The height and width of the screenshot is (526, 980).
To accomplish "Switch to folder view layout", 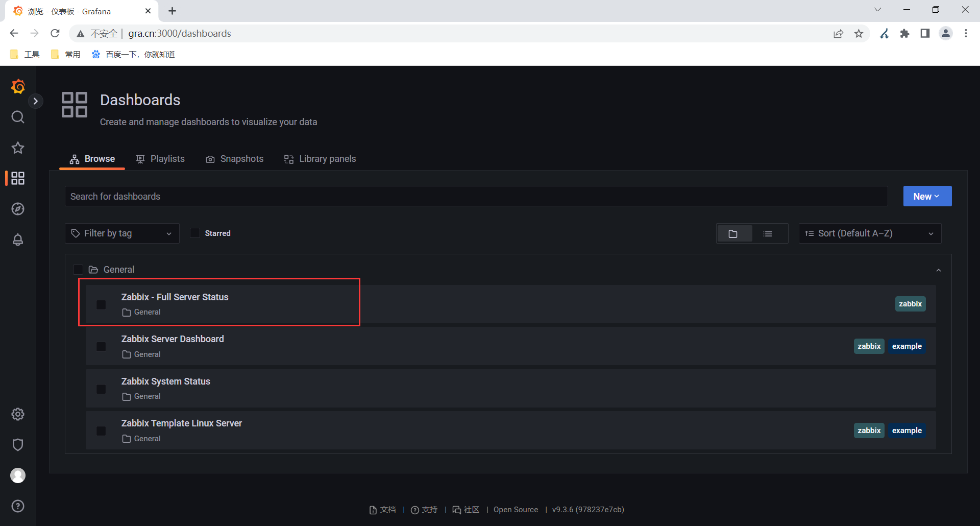I will tap(734, 234).
